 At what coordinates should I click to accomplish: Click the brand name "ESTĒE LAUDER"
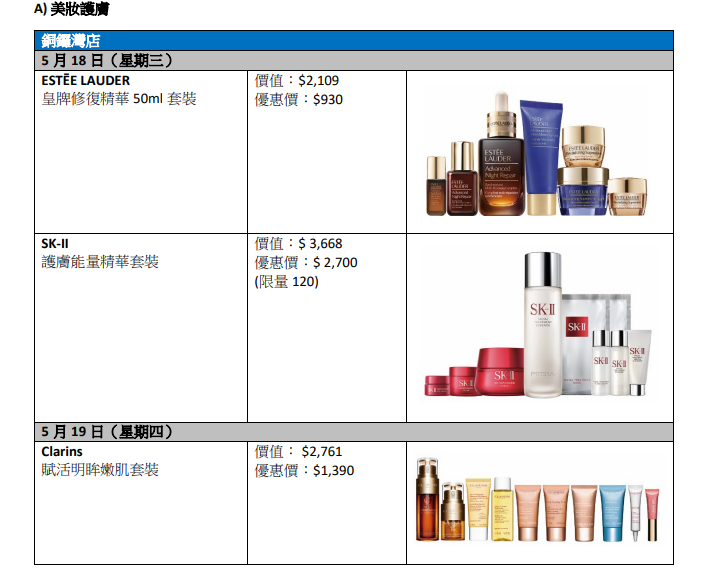coord(86,80)
